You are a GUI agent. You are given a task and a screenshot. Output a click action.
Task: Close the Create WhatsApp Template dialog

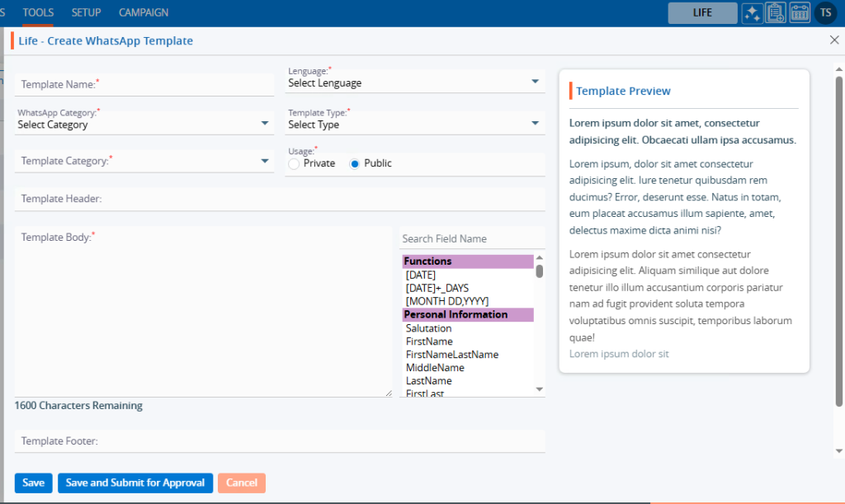833,40
